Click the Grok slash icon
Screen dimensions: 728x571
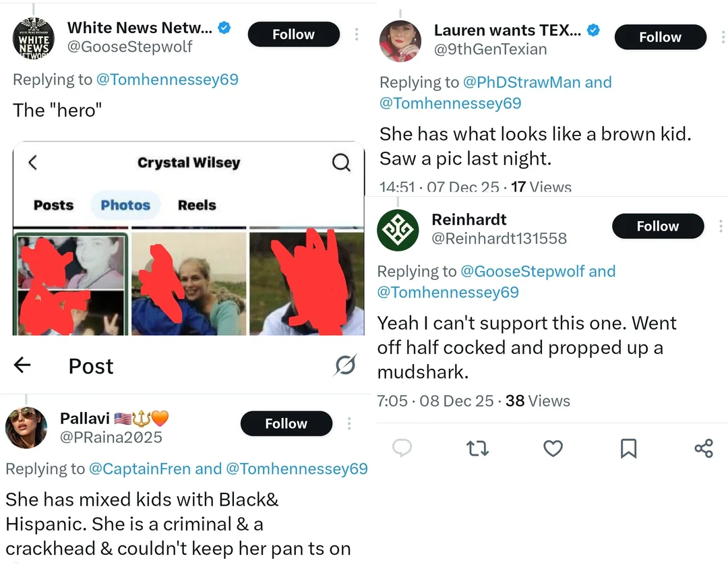[345, 365]
